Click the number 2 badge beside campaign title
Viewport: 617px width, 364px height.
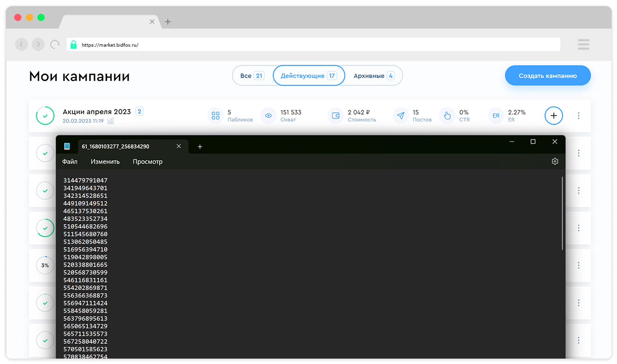tap(139, 111)
